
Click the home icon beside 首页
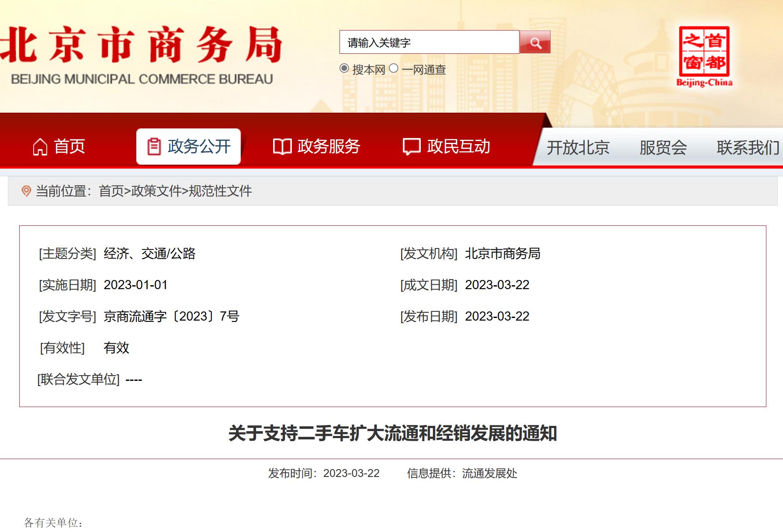pos(40,147)
